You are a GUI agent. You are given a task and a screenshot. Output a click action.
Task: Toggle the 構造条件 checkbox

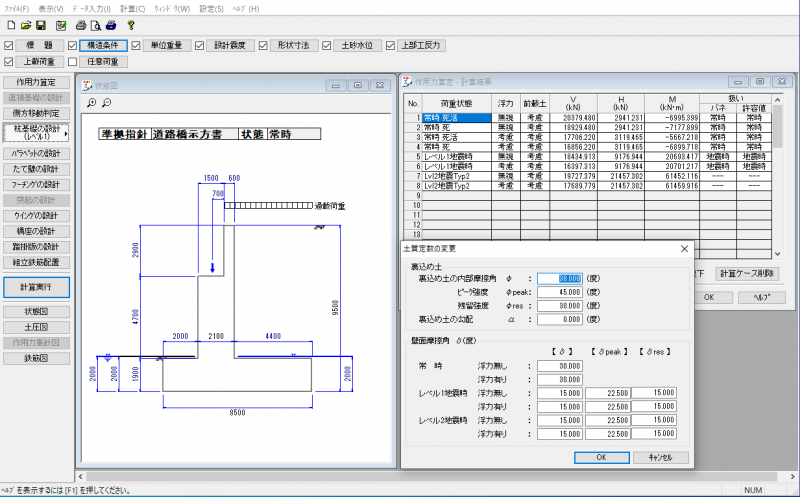pyautogui.click(x=72, y=45)
